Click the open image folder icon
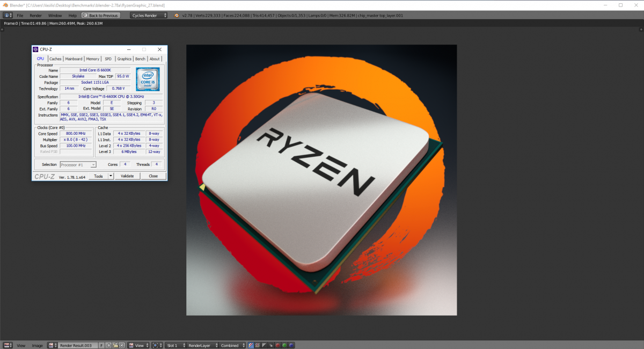Image resolution: width=644 pixels, height=349 pixels. coord(115,345)
